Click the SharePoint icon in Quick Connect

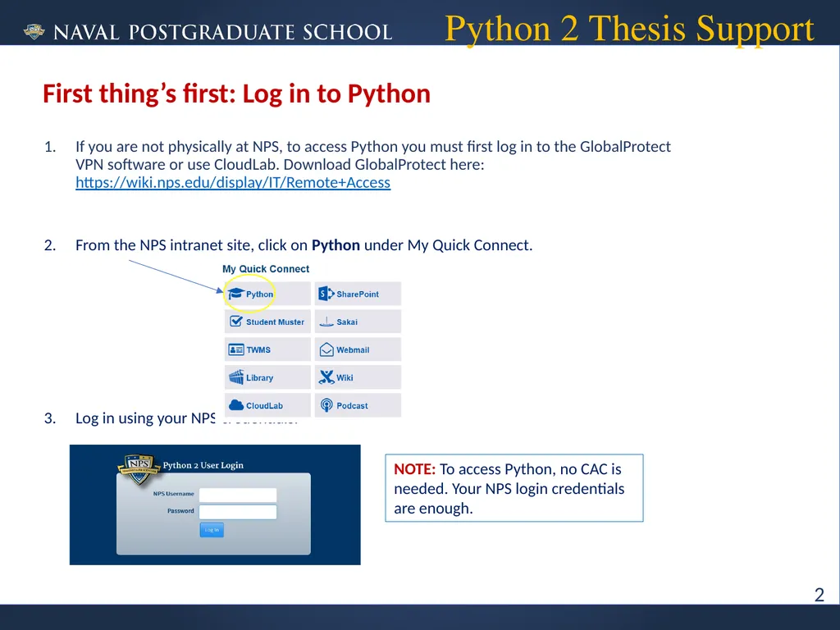coord(326,294)
